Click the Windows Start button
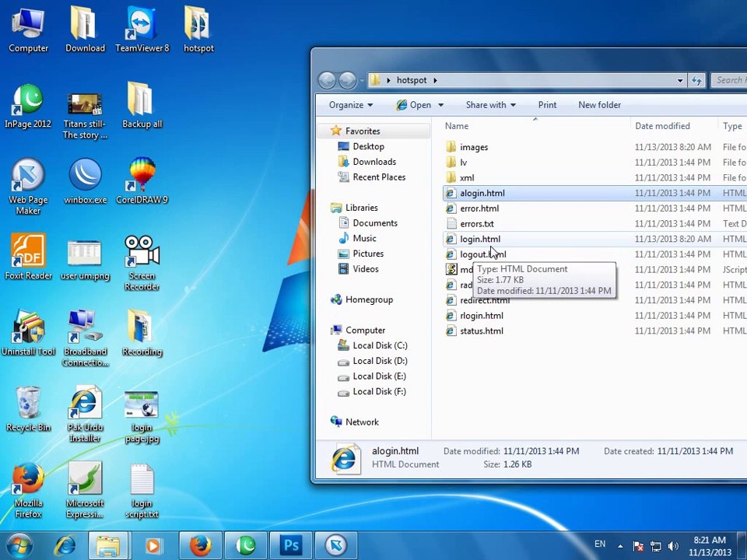The height and width of the screenshot is (560, 747). tap(19, 545)
